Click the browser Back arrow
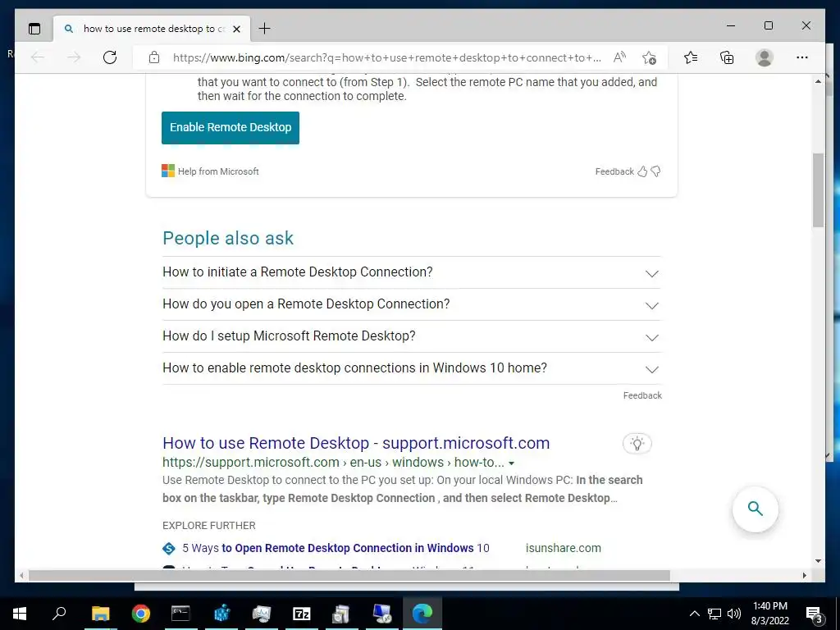Image resolution: width=840 pixels, height=630 pixels. (x=38, y=57)
